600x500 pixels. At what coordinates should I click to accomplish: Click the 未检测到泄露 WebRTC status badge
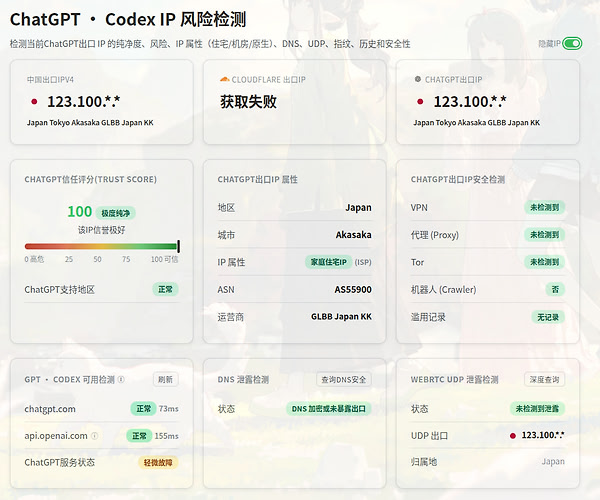537,409
